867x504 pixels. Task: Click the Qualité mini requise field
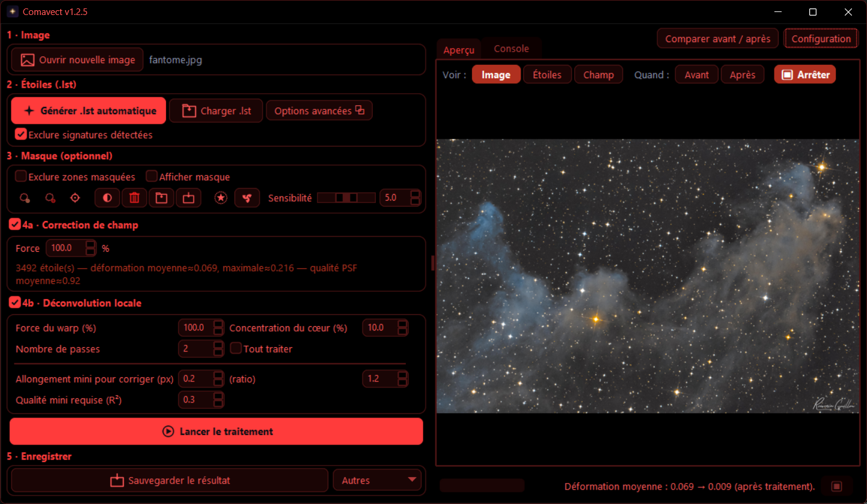coord(201,399)
